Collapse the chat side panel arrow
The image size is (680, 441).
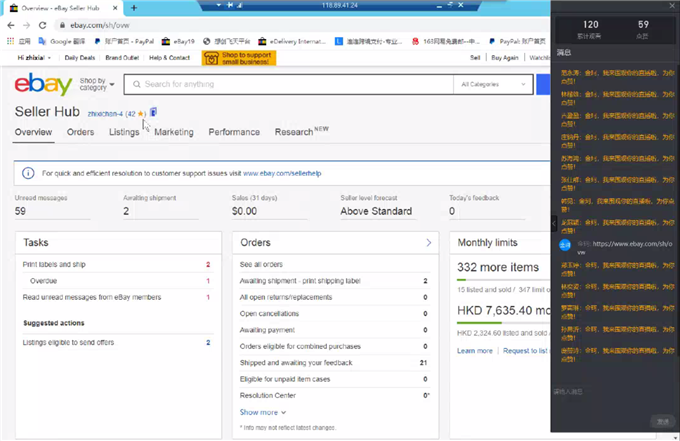point(554,223)
